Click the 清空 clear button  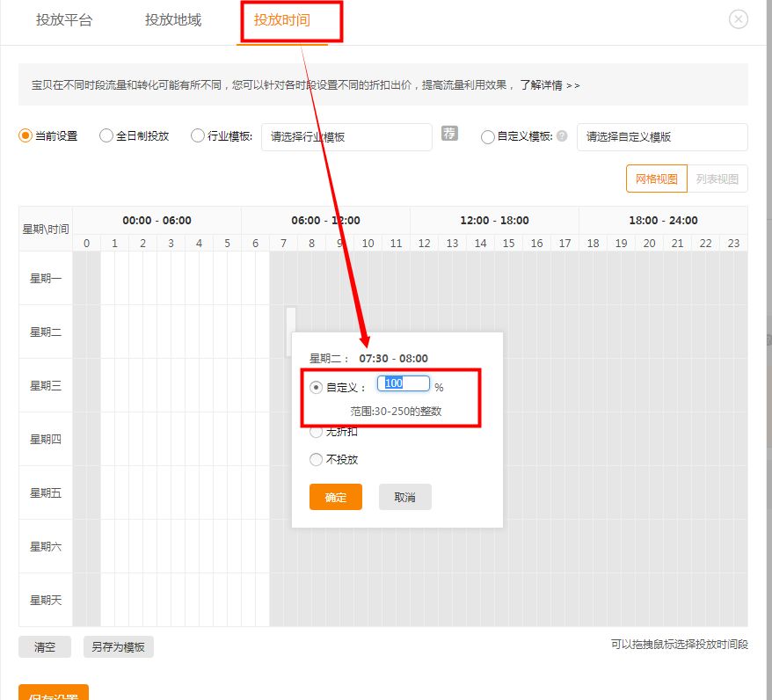(45, 647)
